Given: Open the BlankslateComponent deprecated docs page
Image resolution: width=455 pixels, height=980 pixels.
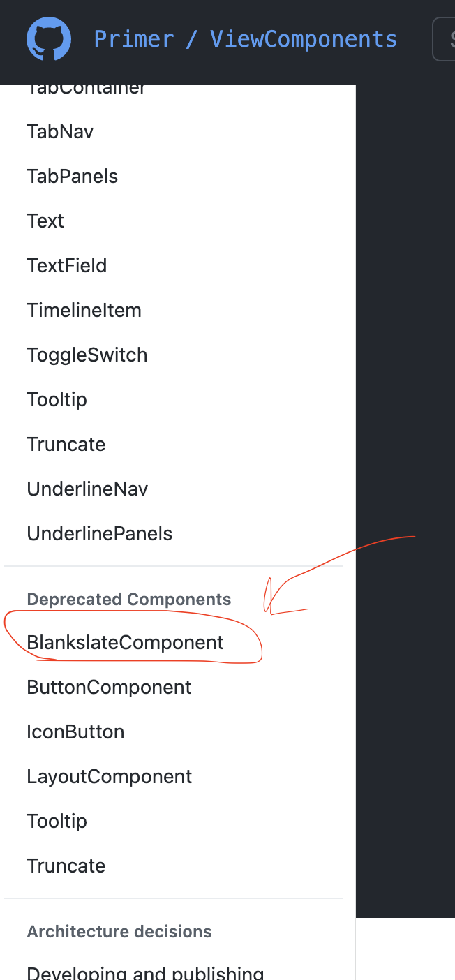Looking at the screenshot, I should [x=125, y=642].
